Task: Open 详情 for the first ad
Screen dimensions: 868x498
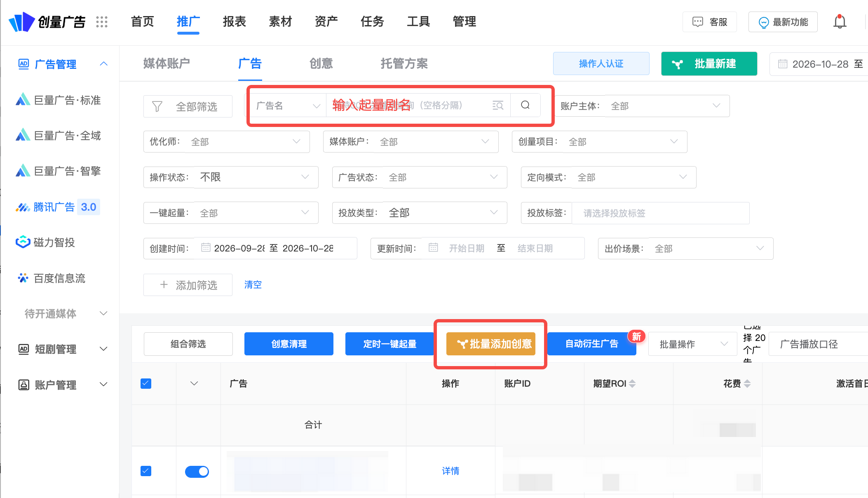Action: 450,471
